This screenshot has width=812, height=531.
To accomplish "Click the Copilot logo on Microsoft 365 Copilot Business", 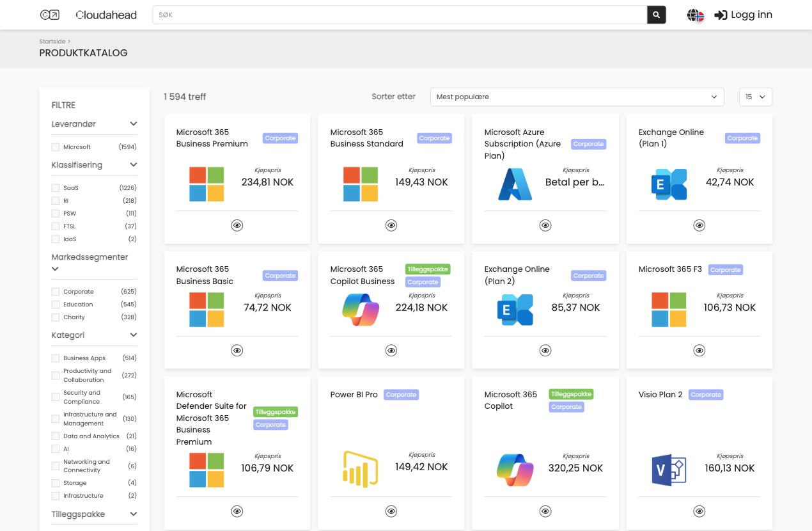I will pos(361,310).
